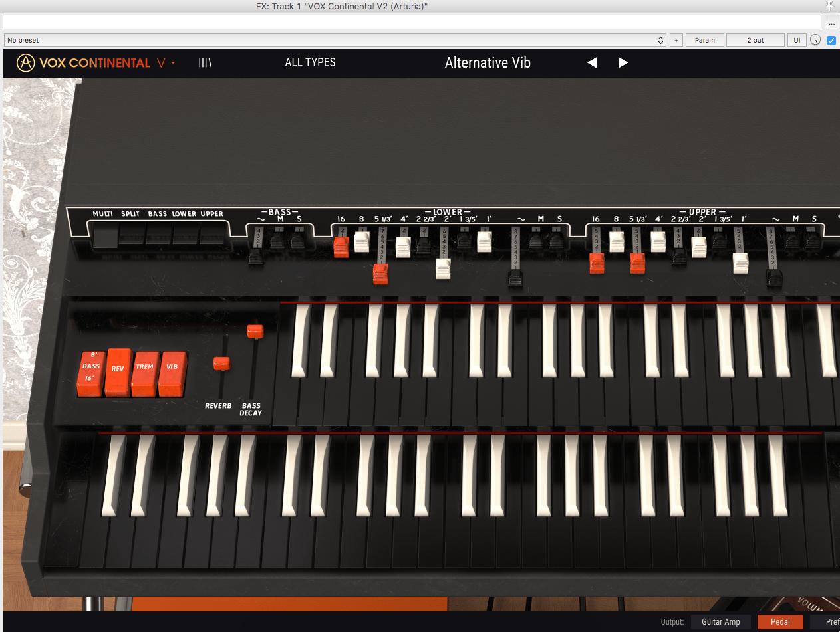Click the Upper S drawbar
Viewport: 840px width, 632px height.
point(812,241)
